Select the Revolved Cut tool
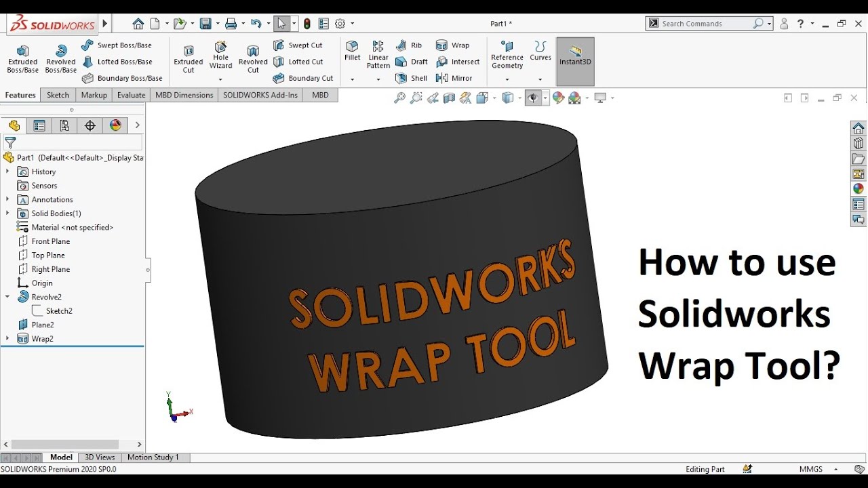The height and width of the screenshot is (488, 868). [x=253, y=60]
